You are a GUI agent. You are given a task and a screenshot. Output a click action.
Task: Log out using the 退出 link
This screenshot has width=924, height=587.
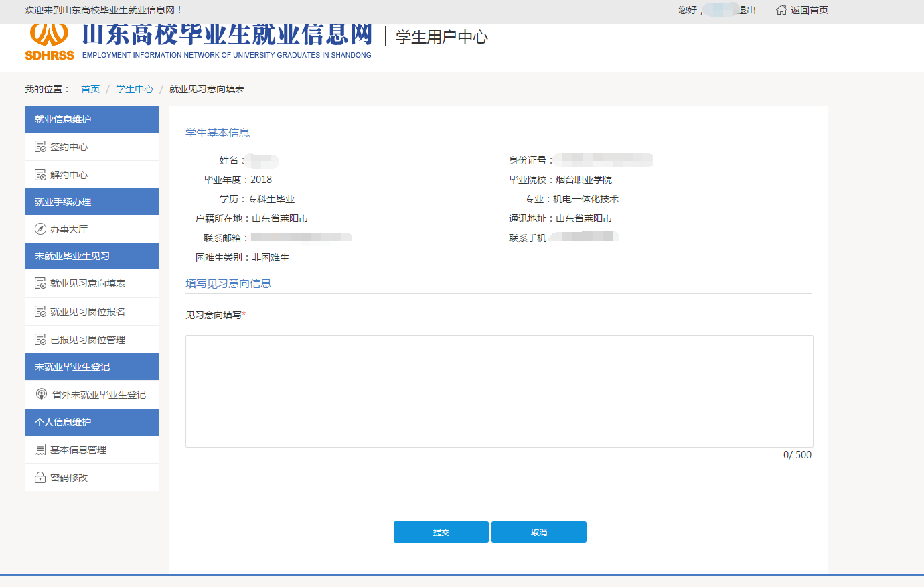pos(747,10)
